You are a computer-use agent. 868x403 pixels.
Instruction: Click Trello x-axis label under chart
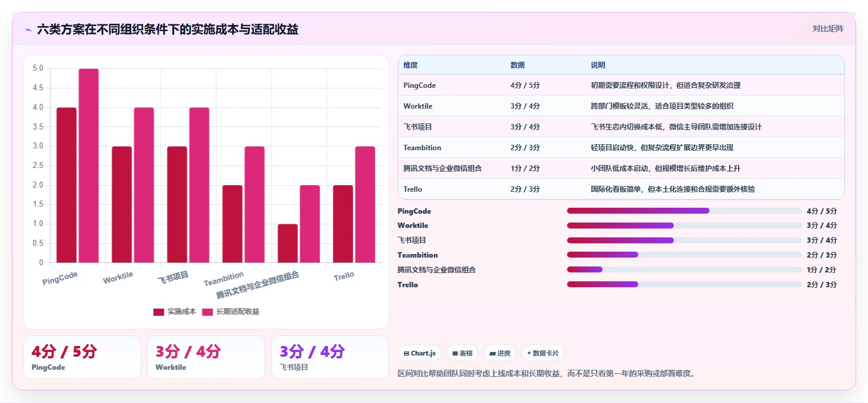click(x=344, y=276)
